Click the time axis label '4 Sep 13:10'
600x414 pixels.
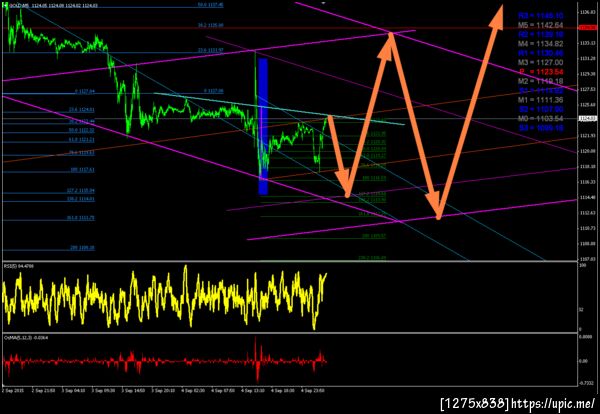(253, 391)
